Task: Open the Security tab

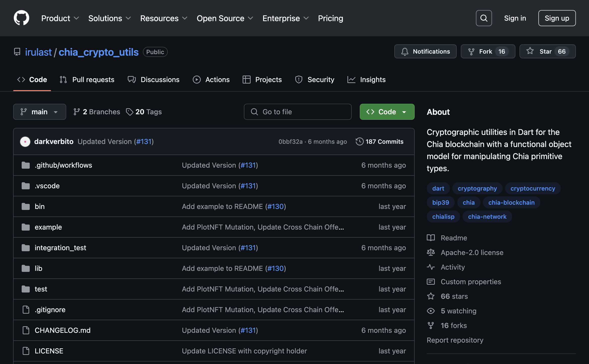Action: coord(314,80)
